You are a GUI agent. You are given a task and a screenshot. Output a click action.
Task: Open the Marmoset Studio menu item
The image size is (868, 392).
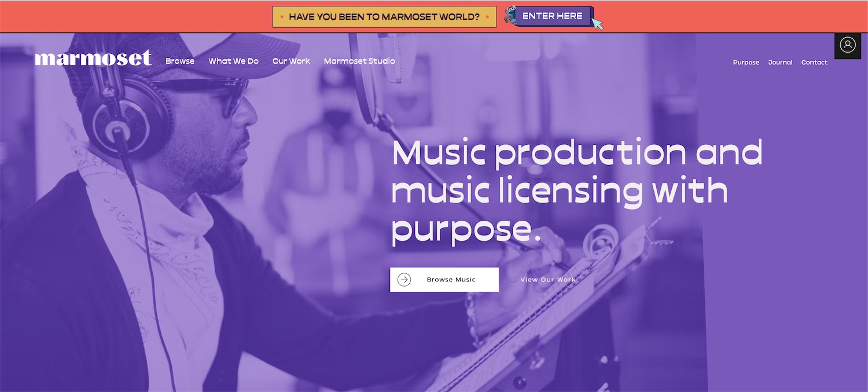pos(359,61)
